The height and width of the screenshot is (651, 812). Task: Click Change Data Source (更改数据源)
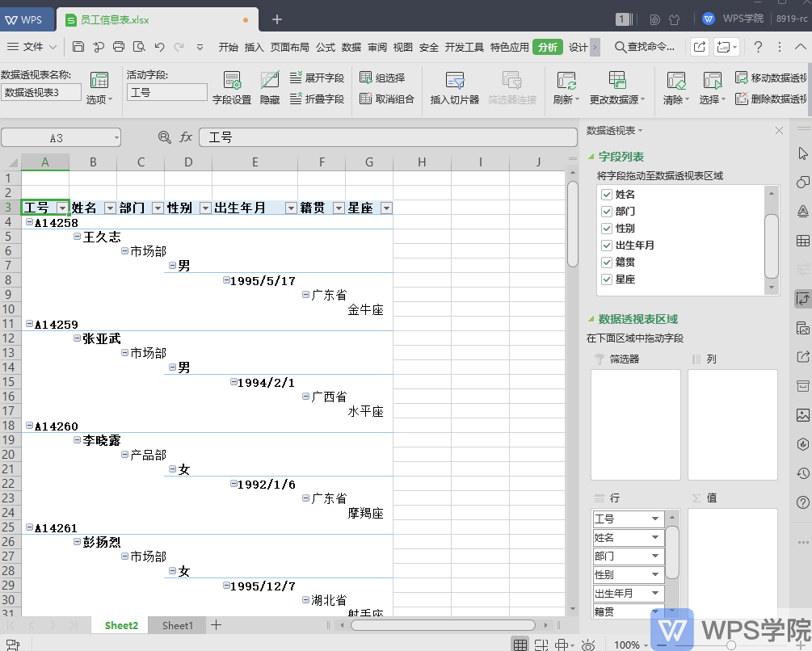pos(617,89)
